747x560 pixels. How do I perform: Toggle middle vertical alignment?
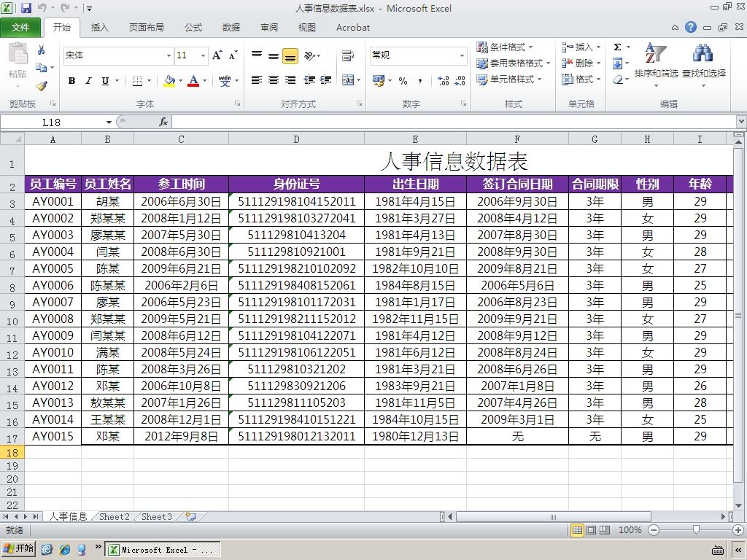(274, 55)
